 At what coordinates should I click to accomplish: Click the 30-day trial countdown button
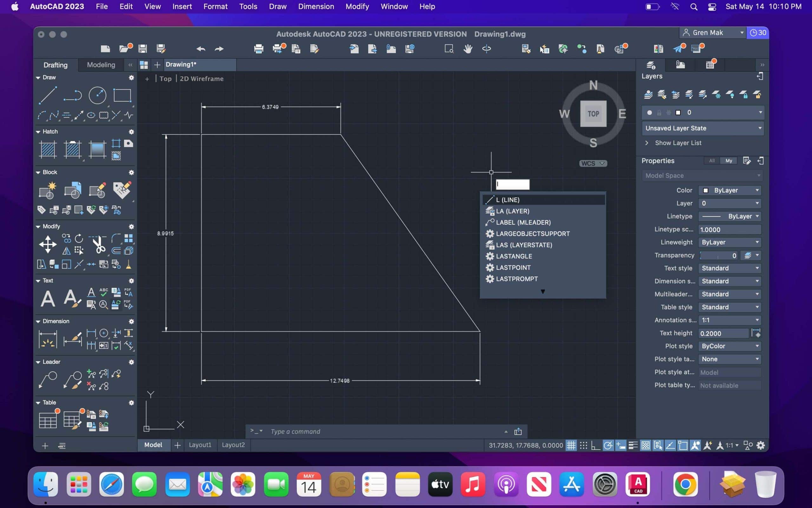click(758, 33)
